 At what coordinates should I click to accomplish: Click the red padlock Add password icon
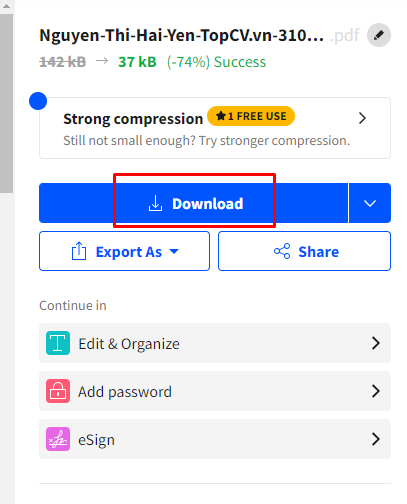[x=58, y=391]
